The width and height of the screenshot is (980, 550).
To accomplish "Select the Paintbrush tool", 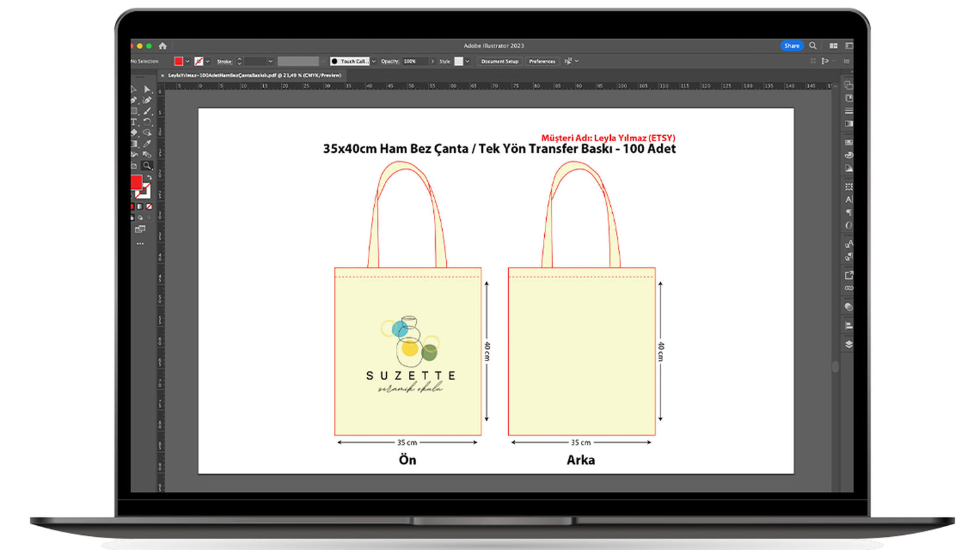I will click(147, 112).
